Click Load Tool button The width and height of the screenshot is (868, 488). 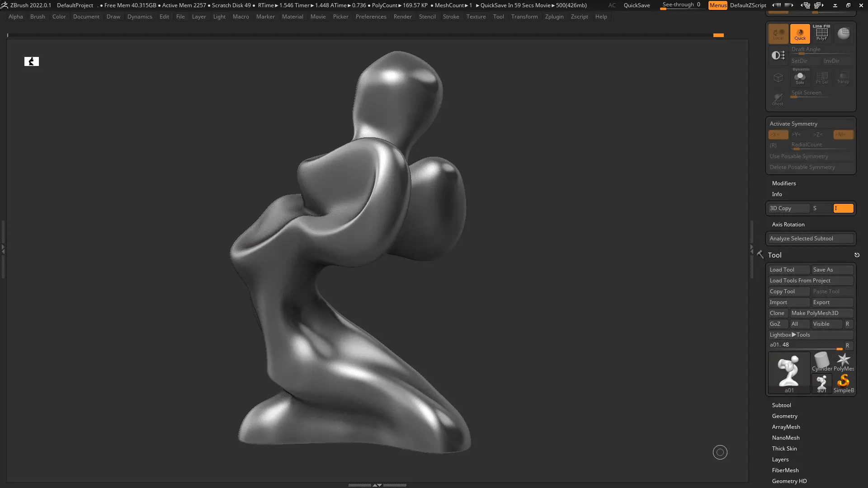point(789,270)
